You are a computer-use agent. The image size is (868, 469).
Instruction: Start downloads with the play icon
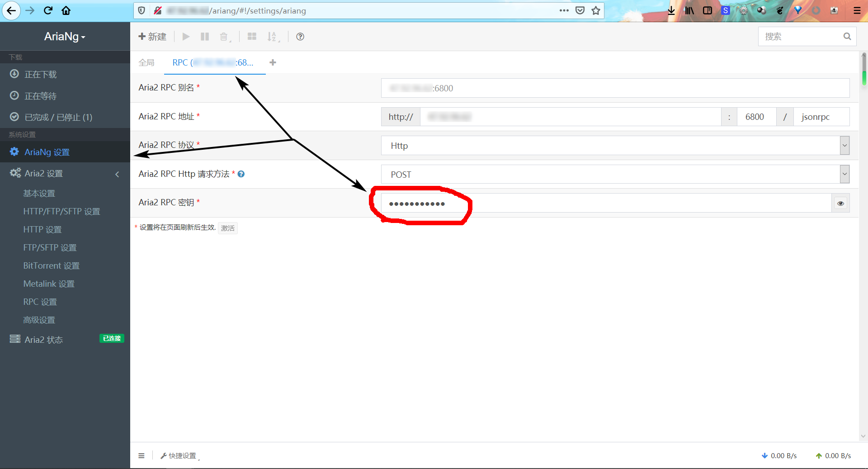pos(185,36)
